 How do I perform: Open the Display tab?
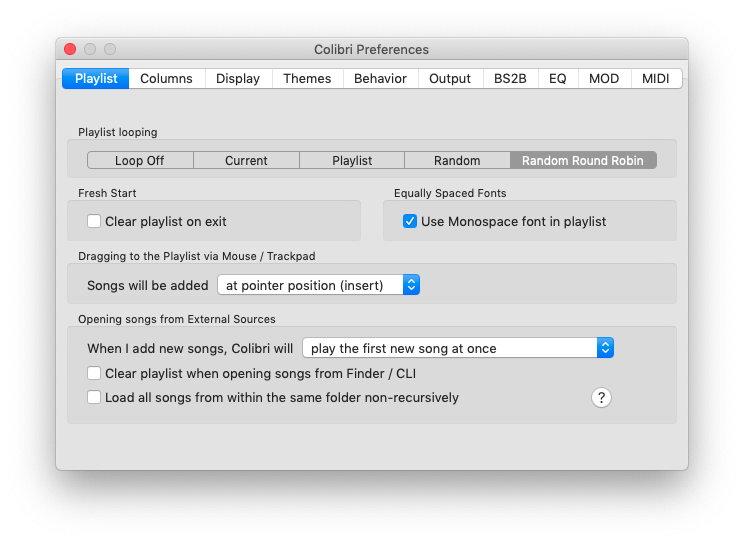(238, 78)
